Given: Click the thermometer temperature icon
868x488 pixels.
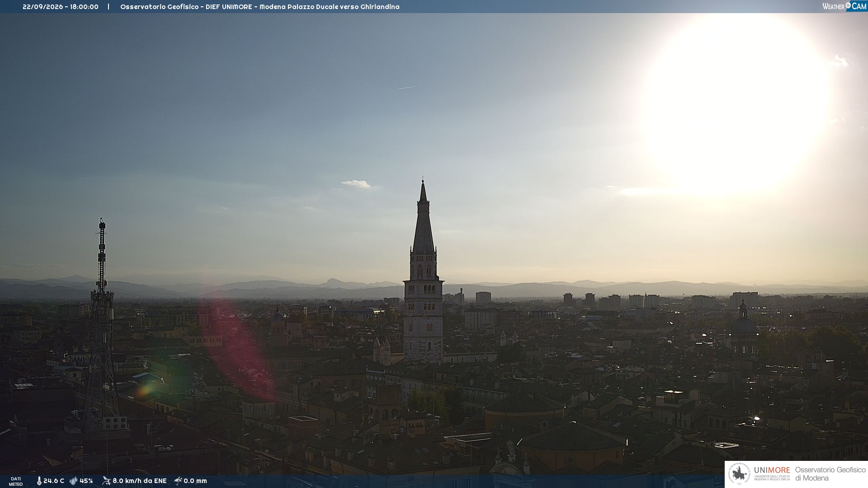Looking at the screenshot, I should tap(39, 481).
